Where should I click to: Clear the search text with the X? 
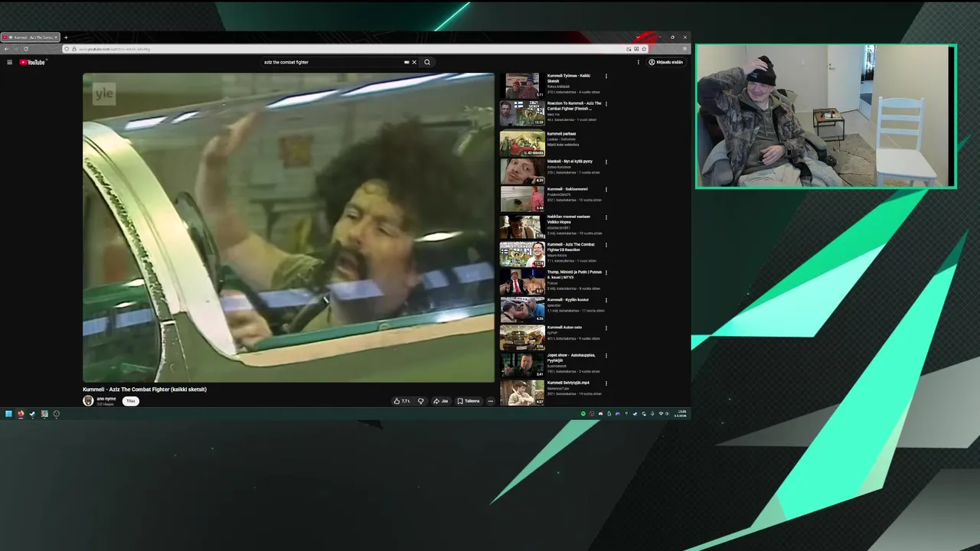pos(414,62)
